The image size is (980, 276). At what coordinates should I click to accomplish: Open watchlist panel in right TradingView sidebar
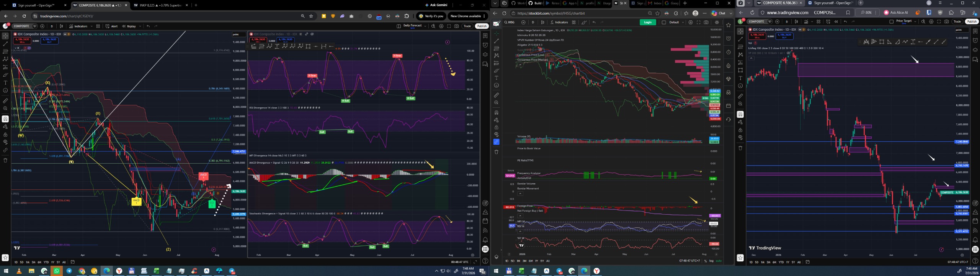[x=975, y=31]
